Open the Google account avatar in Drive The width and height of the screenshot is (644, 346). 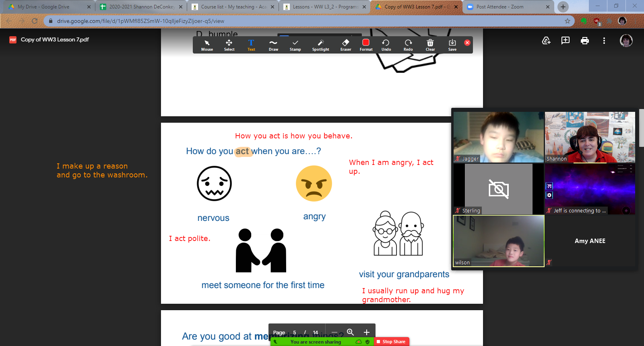point(626,40)
